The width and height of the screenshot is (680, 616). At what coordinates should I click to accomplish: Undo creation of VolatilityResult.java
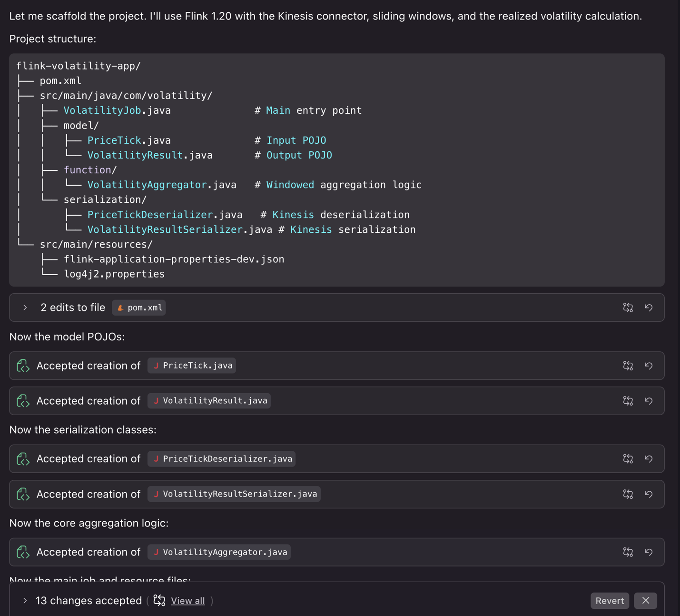click(649, 401)
